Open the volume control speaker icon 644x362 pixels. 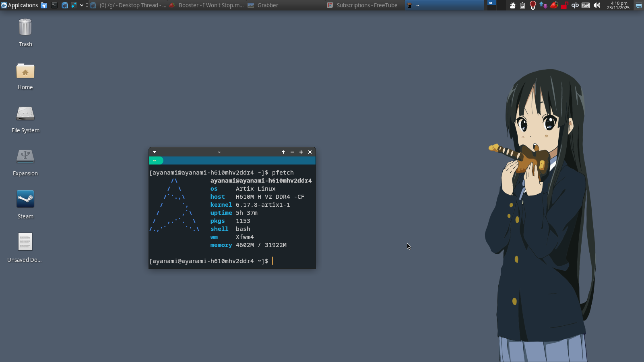pyautogui.click(x=597, y=5)
